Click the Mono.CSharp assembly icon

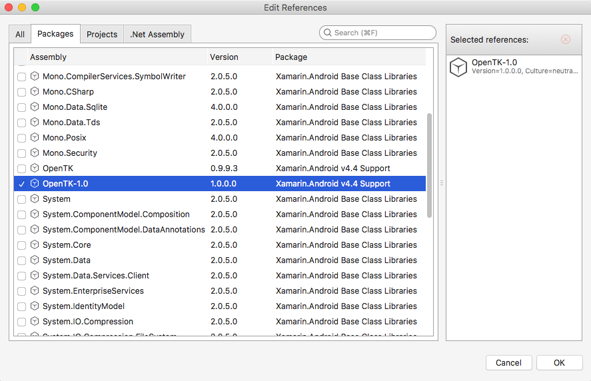(x=35, y=92)
